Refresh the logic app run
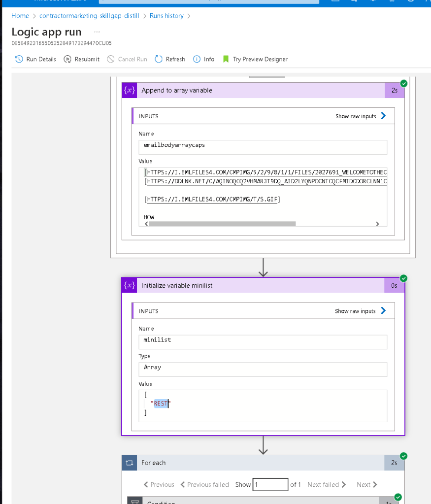This screenshot has width=431, height=504. 170,59
